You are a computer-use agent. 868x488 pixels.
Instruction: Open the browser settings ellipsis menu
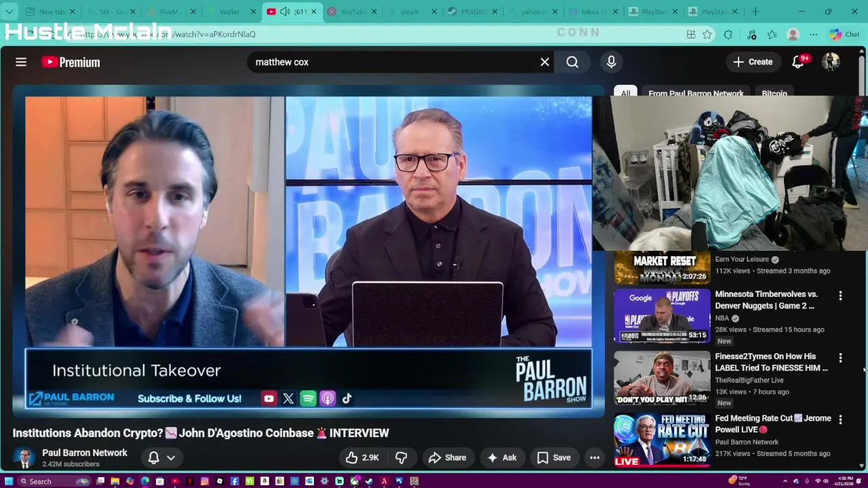click(x=814, y=35)
